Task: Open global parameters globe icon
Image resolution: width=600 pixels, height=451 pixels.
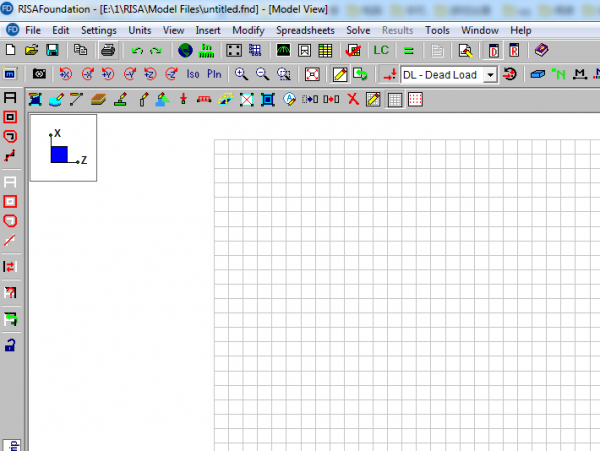Action: click(185, 50)
